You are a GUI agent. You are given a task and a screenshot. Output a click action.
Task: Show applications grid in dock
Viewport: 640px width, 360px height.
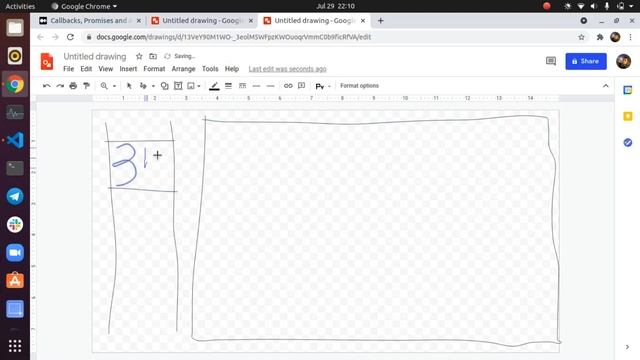[x=15, y=346]
